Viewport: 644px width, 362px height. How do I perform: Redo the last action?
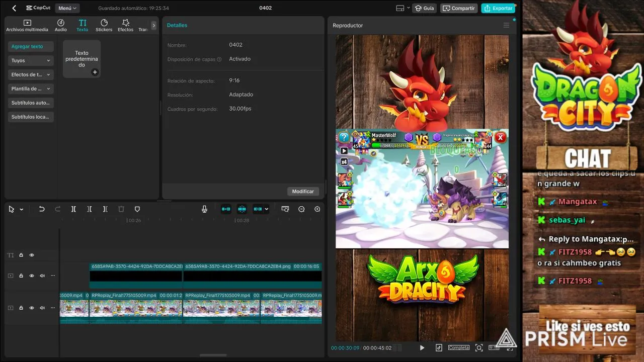(57, 209)
